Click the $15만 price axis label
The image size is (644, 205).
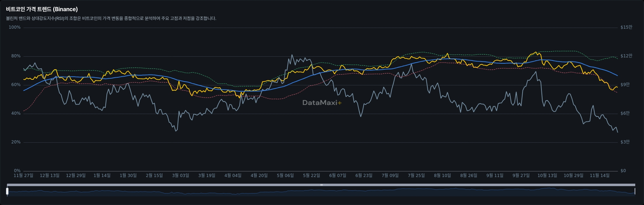pos(626,27)
